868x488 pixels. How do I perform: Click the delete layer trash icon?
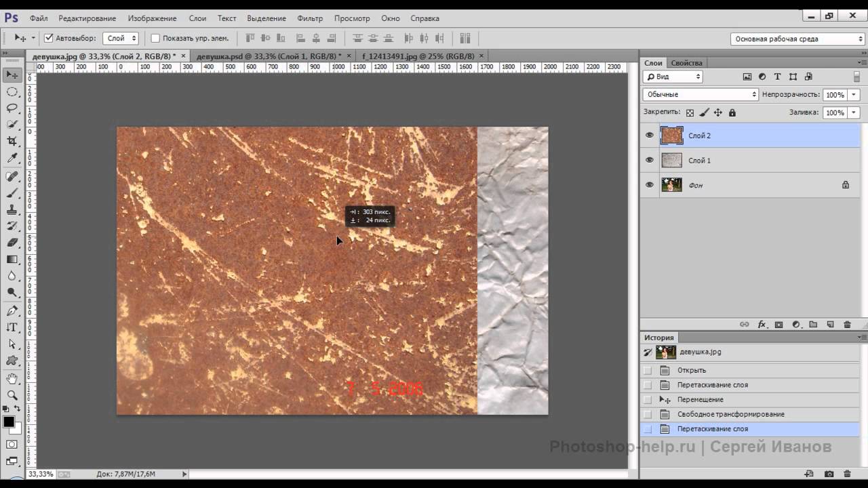847,325
